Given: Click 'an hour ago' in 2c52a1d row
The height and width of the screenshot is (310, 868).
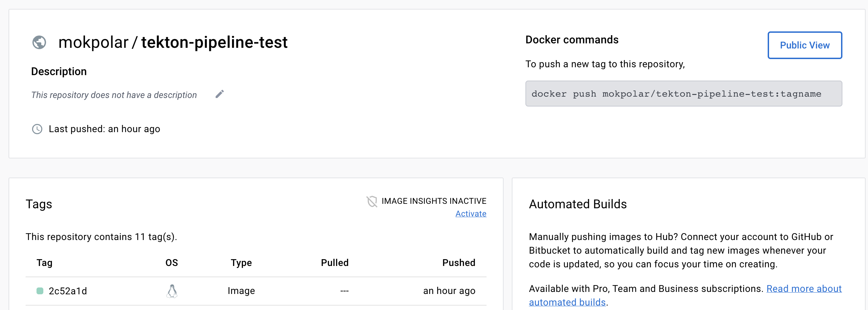Looking at the screenshot, I should (x=449, y=291).
